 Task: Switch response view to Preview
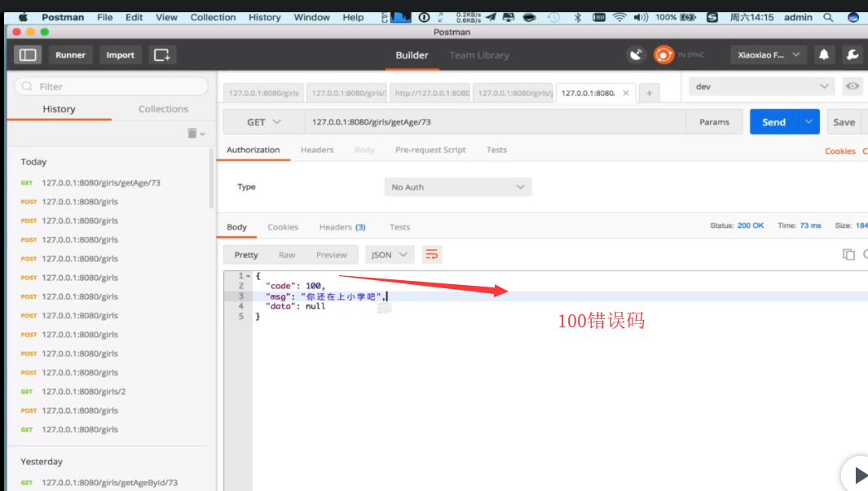[x=332, y=254]
